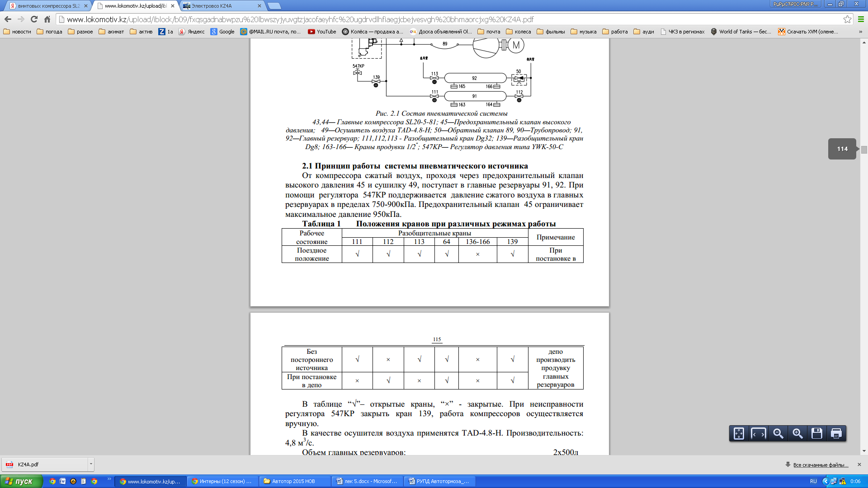This screenshot has width=868, height=488.
Task: Open the Chrome main menu
Action: 861,19
